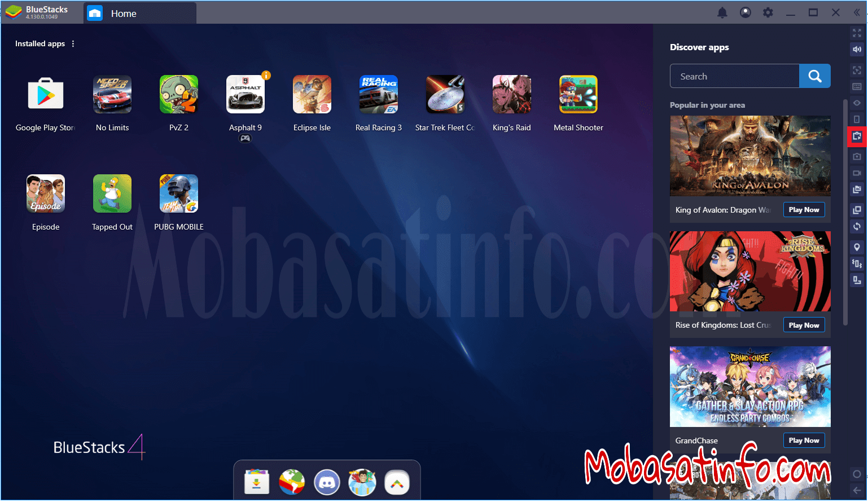The image size is (868, 502).
Task: Open Metal Shooter game
Action: [578, 94]
